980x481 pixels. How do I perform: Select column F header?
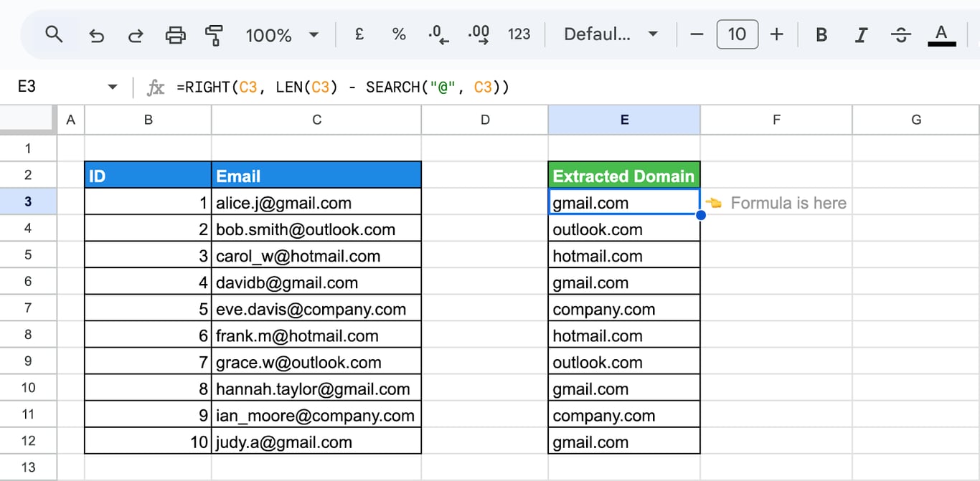tap(776, 120)
